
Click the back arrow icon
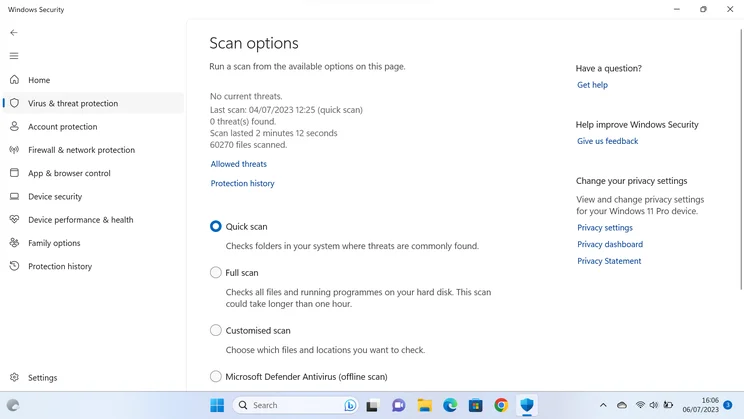[14, 33]
